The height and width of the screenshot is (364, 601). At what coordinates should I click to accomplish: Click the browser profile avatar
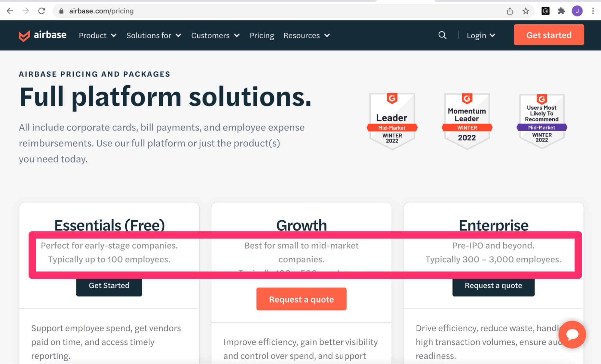pos(577,11)
